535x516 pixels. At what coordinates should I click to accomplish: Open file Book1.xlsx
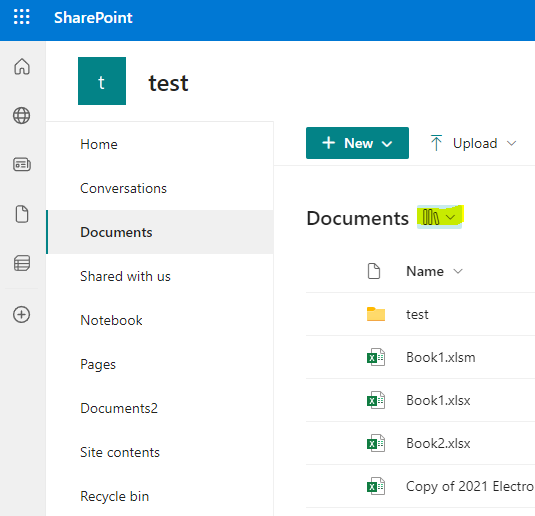point(438,400)
